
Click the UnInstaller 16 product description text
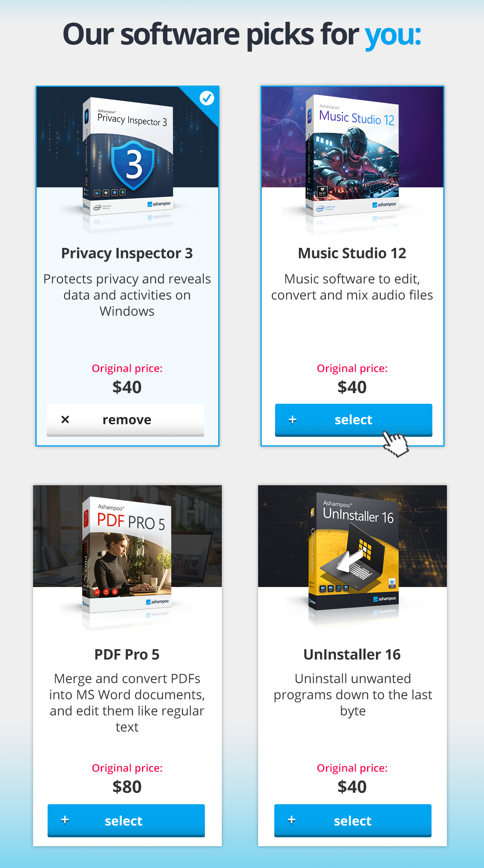click(x=353, y=695)
